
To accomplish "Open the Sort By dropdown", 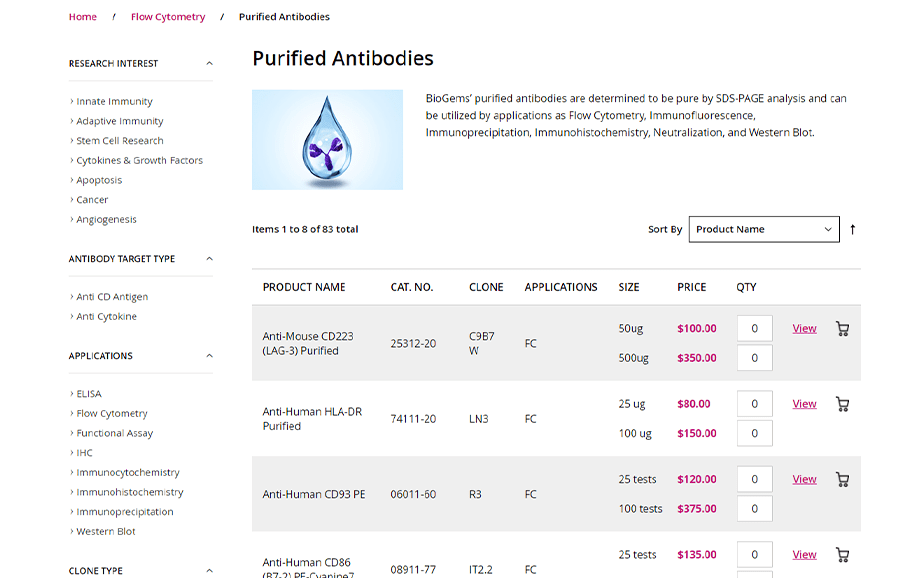I will [764, 230].
